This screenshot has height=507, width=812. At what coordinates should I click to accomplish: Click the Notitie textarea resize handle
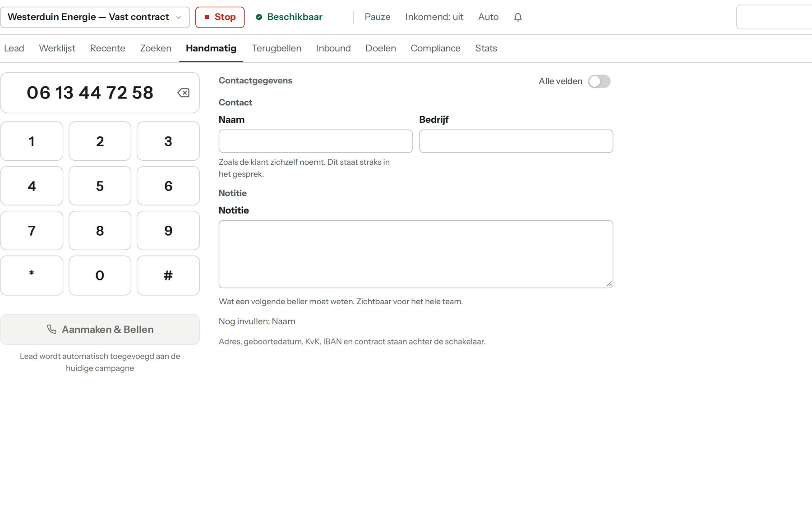(x=609, y=284)
